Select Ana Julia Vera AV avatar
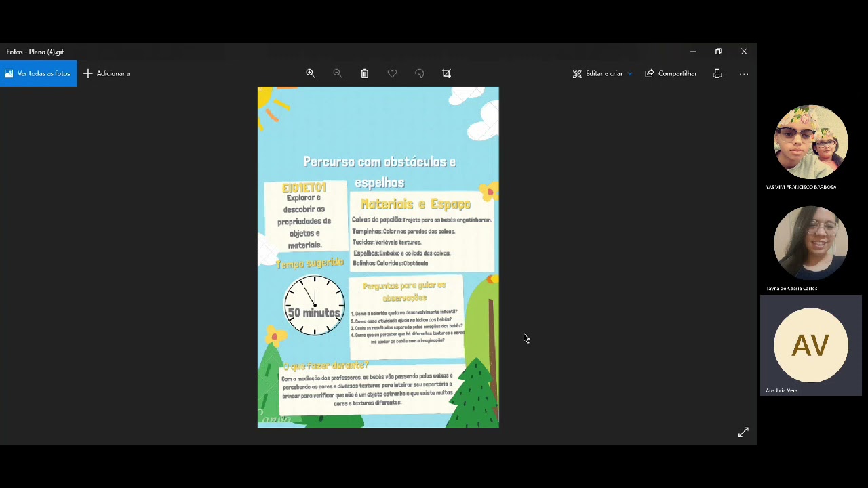868x488 pixels. pos(811,345)
